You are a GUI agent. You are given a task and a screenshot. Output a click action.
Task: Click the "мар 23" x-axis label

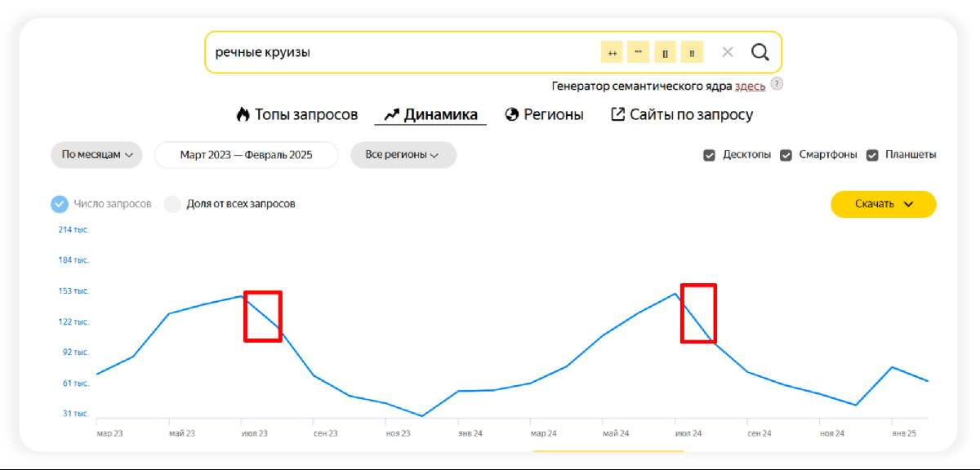tap(110, 433)
